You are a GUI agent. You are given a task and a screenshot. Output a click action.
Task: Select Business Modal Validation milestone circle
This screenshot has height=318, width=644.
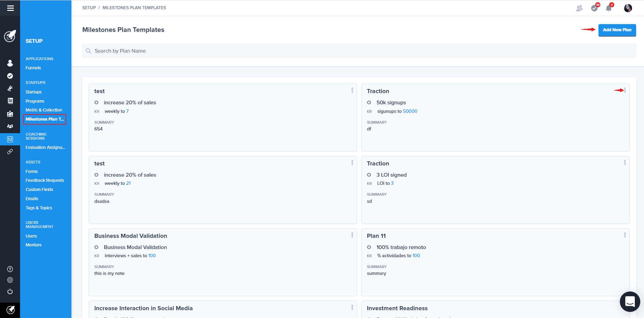pyautogui.click(x=96, y=247)
